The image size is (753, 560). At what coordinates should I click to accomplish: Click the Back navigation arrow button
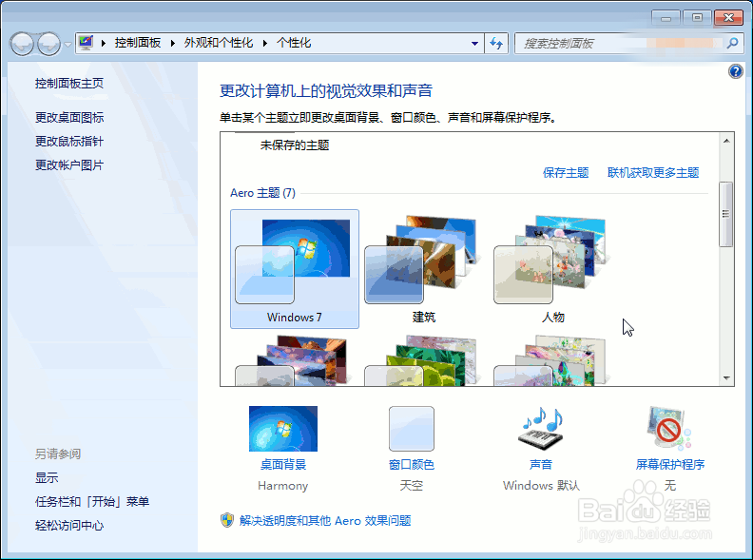(x=22, y=44)
